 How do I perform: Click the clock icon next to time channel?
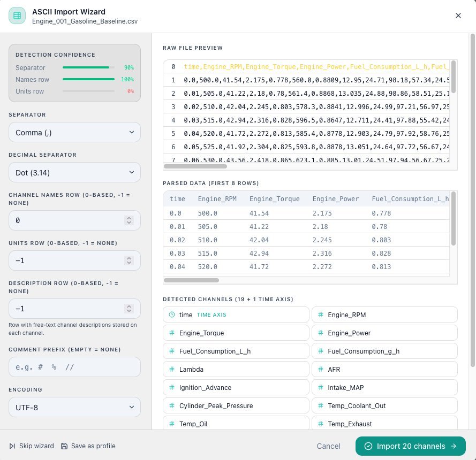pos(172,315)
